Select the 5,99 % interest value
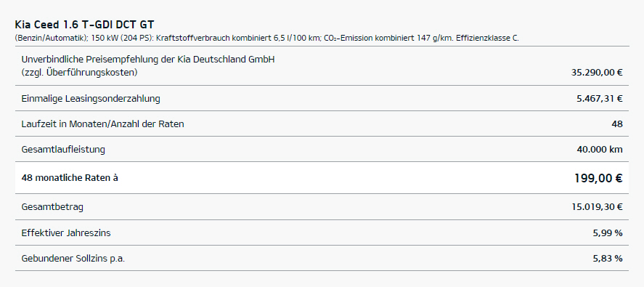 point(608,233)
